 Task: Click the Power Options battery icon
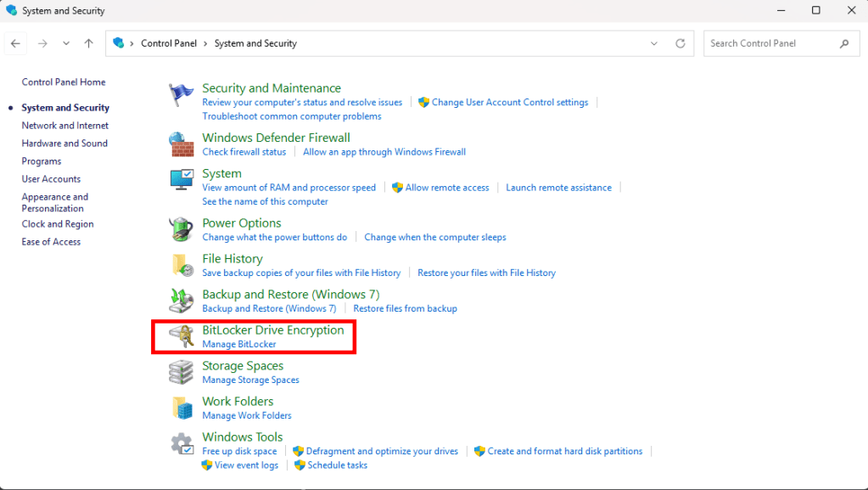[181, 229]
